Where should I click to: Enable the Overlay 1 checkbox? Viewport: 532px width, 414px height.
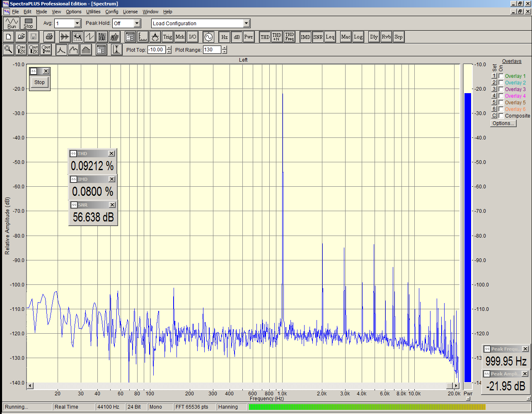pyautogui.click(x=501, y=76)
